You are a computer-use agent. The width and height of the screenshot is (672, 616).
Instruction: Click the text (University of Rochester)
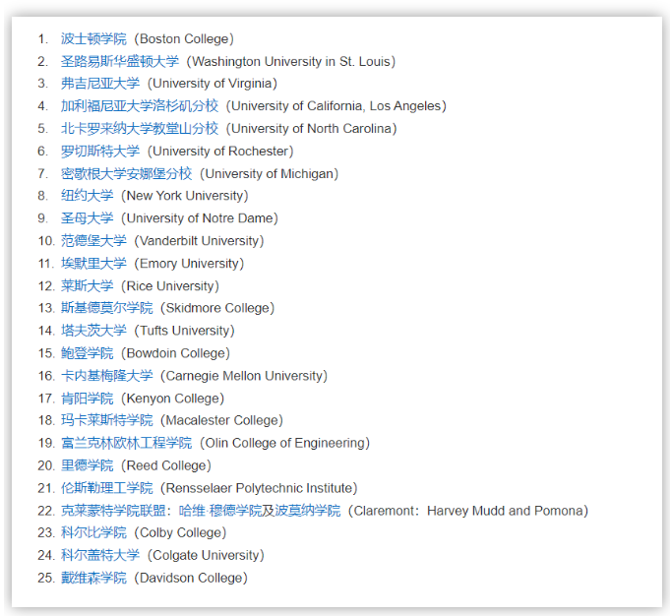click(x=220, y=151)
